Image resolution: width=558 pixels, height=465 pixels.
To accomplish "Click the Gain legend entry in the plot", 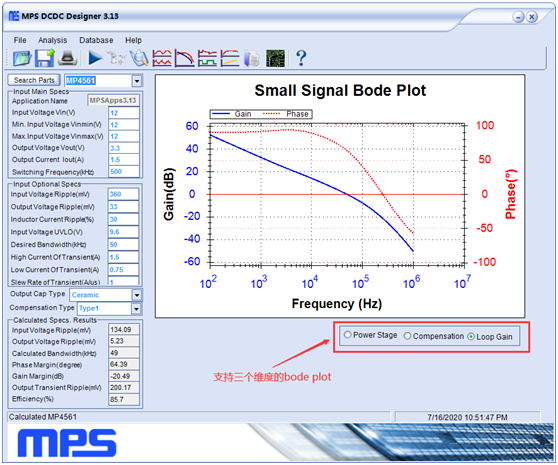I will [x=232, y=114].
